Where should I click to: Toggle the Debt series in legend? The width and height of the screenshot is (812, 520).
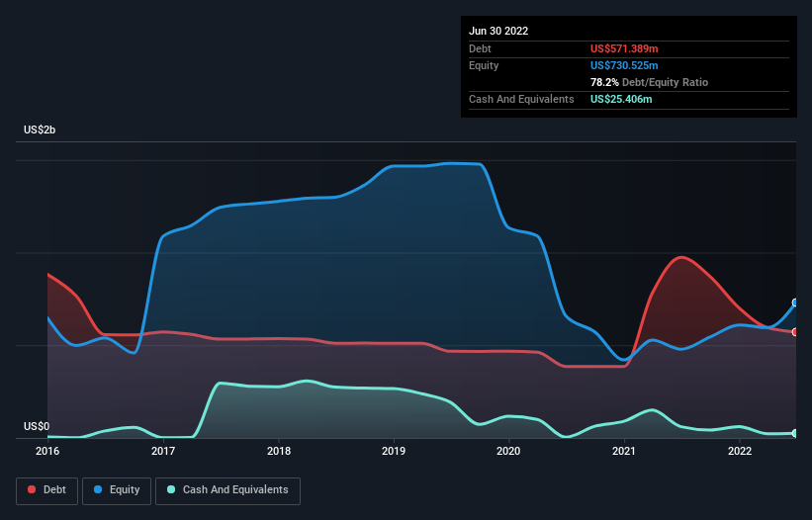point(46,490)
